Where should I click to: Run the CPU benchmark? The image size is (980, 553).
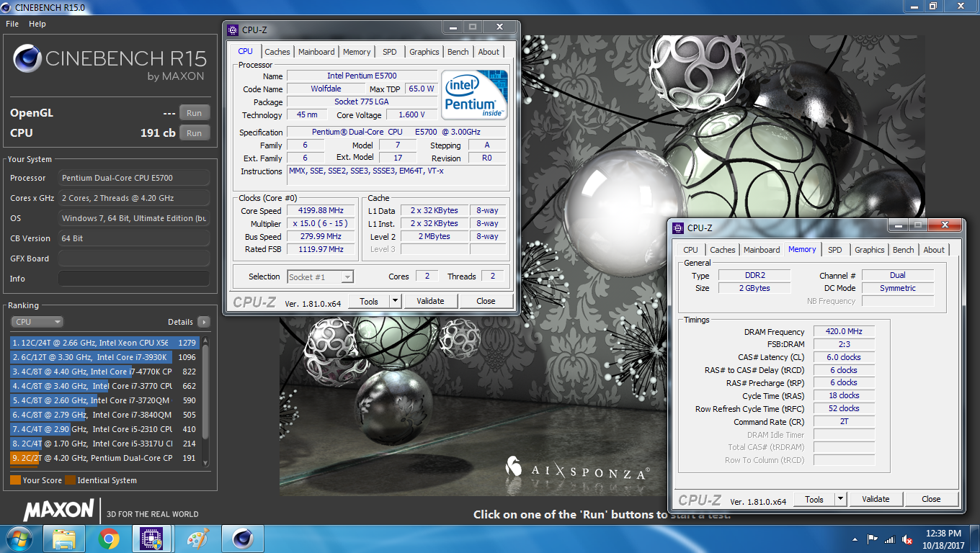pyautogui.click(x=195, y=133)
